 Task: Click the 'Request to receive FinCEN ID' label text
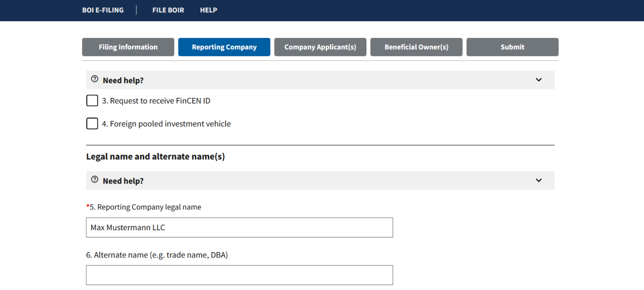tap(156, 101)
